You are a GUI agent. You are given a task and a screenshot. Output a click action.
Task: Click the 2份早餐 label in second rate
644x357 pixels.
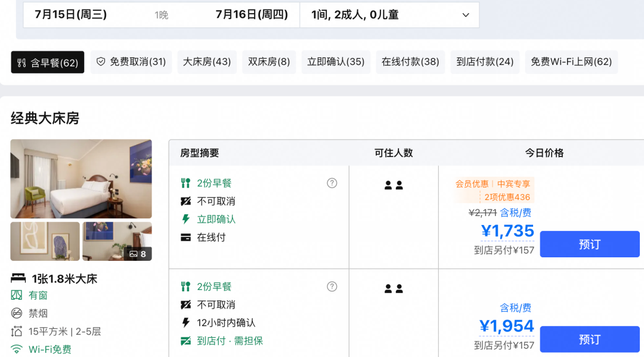[215, 287]
